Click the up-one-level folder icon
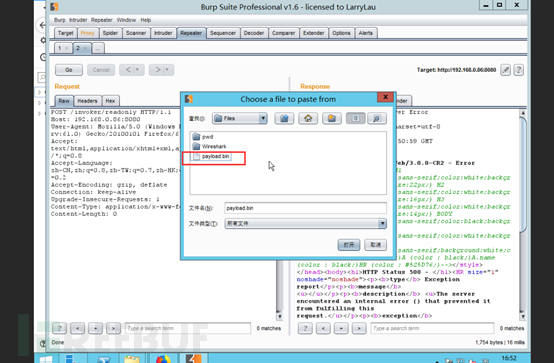 click(x=284, y=118)
